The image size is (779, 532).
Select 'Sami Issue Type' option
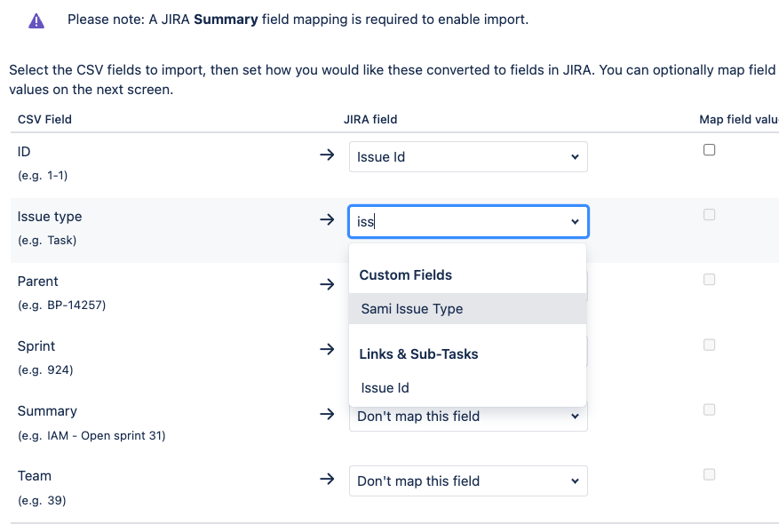point(467,309)
